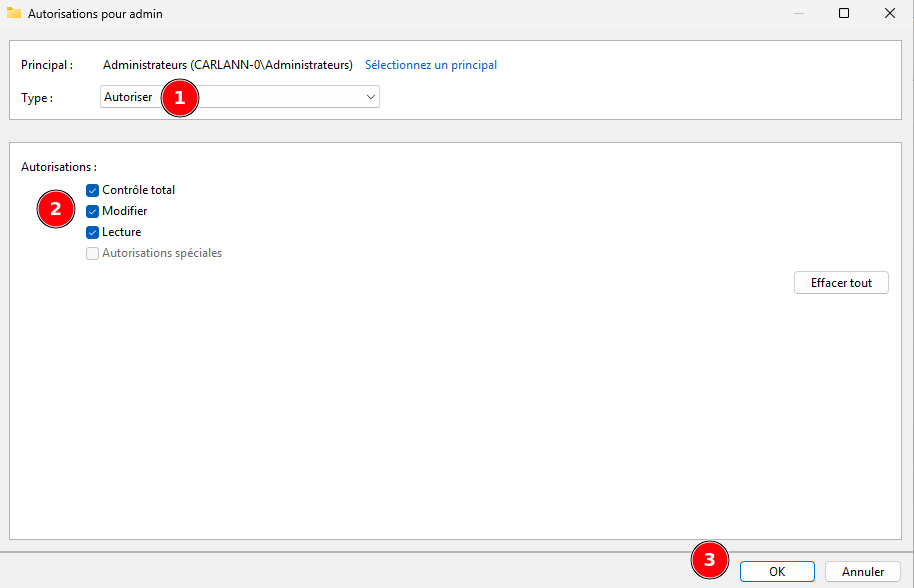Viewport: 914px width, 588px height.
Task: Click the Autorisations : label
Action: click(59, 167)
